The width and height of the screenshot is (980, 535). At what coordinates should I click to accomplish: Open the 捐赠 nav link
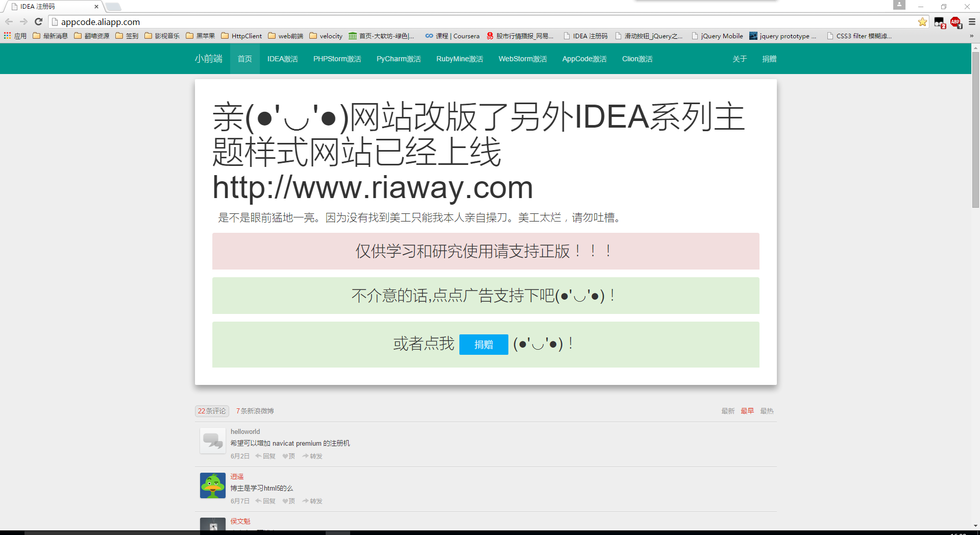tap(769, 59)
